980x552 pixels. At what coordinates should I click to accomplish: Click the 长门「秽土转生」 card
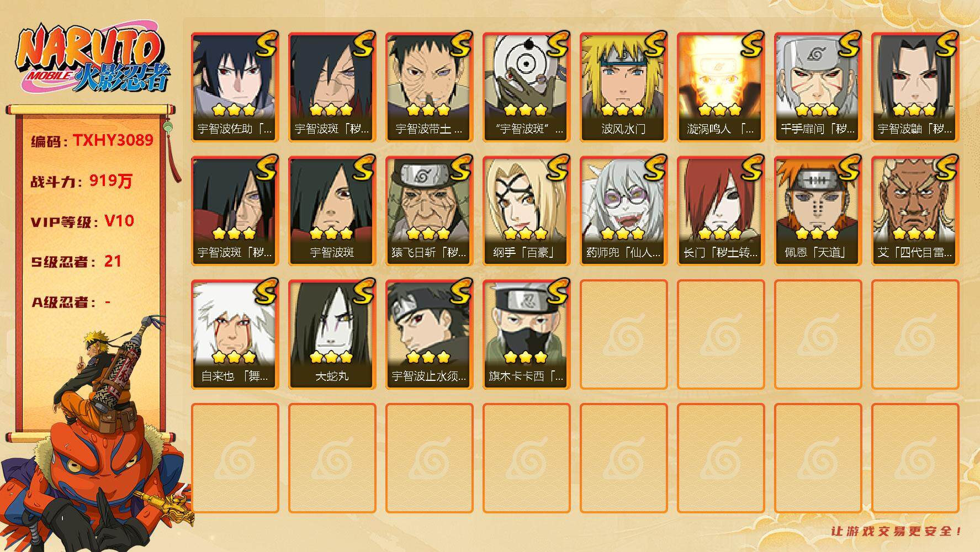(721, 211)
